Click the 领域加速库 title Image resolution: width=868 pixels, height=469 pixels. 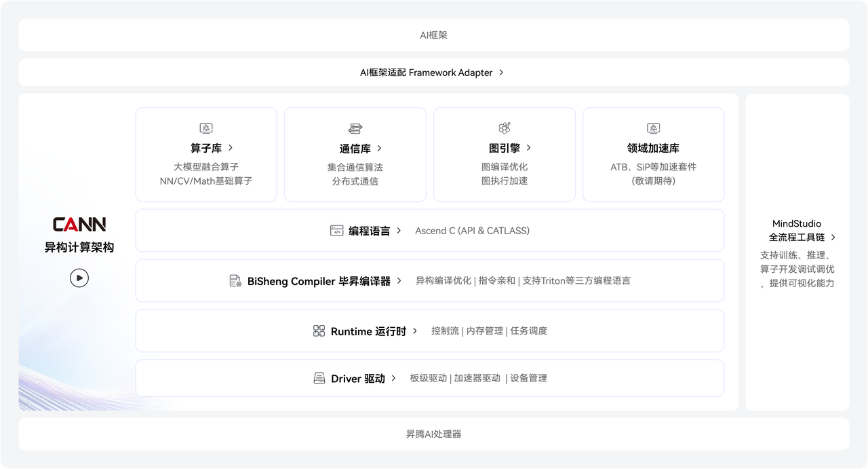pyautogui.click(x=654, y=148)
